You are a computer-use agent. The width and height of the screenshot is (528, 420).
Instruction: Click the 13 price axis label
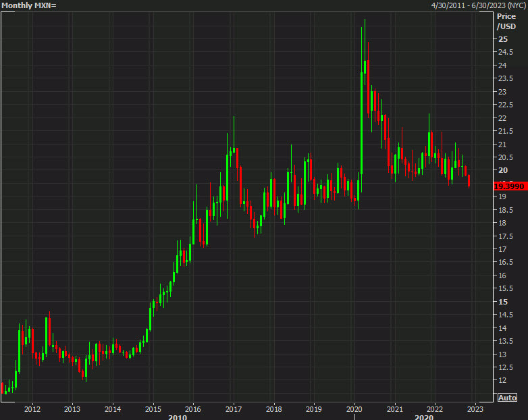coord(502,355)
